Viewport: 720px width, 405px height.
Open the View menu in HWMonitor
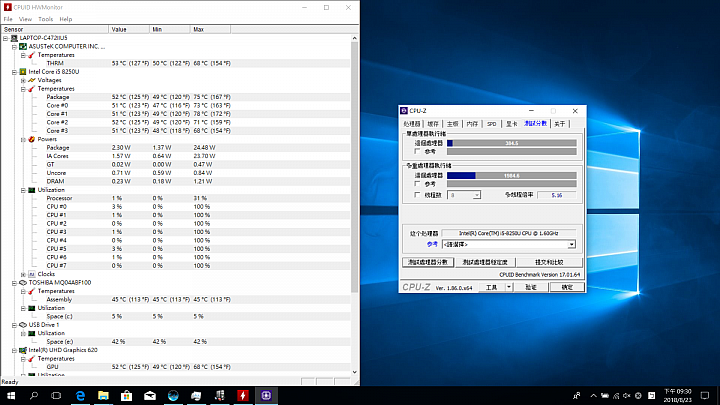point(25,19)
